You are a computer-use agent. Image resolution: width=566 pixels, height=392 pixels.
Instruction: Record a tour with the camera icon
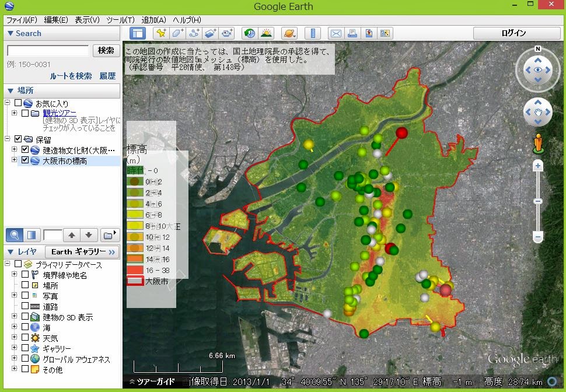pyautogui.click(x=227, y=33)
